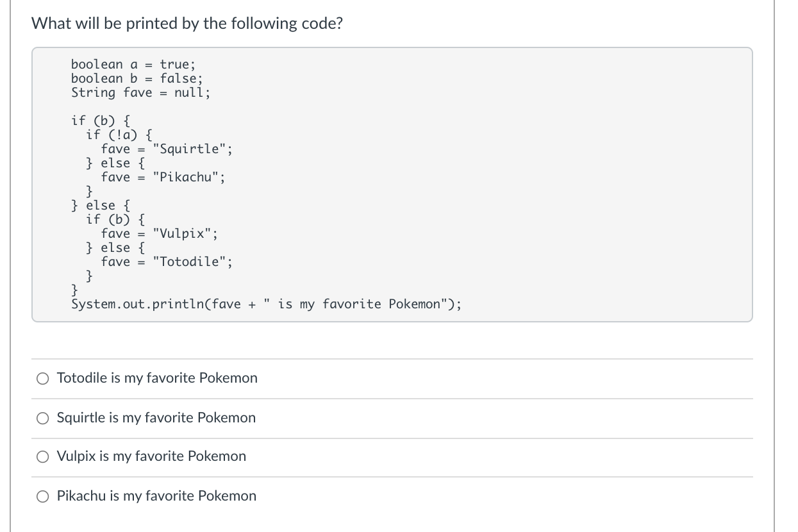798x532 pixels.
Task: Click the text 'Totodile is my favorite Pokemon'
Action: click(x=157, y=378)
